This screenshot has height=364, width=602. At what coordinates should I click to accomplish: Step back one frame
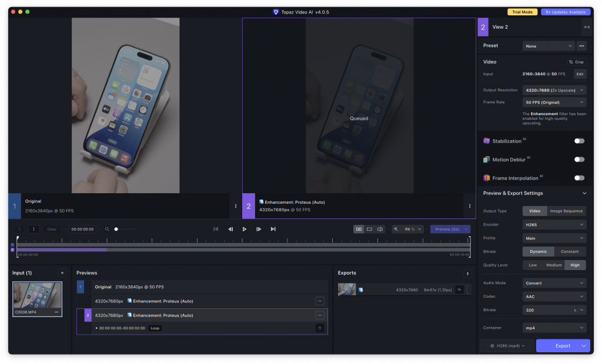click(x=230, y=229)
